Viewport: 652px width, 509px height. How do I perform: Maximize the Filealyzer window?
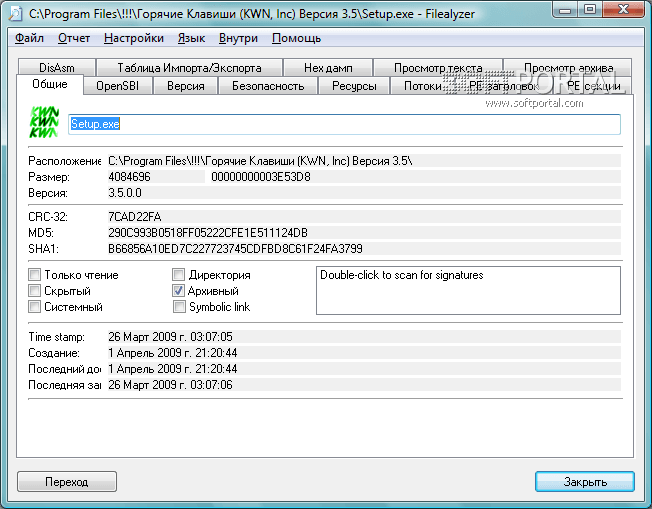coord(590,10)
